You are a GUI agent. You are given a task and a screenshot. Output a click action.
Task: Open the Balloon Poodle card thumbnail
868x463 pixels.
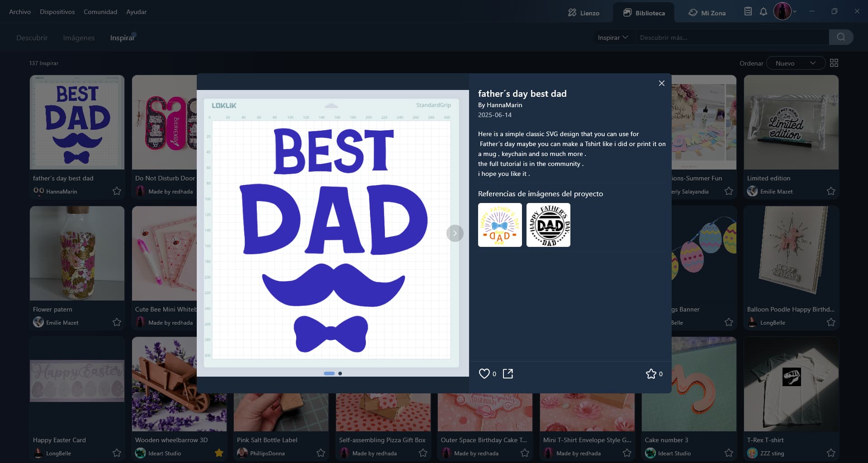791,253
